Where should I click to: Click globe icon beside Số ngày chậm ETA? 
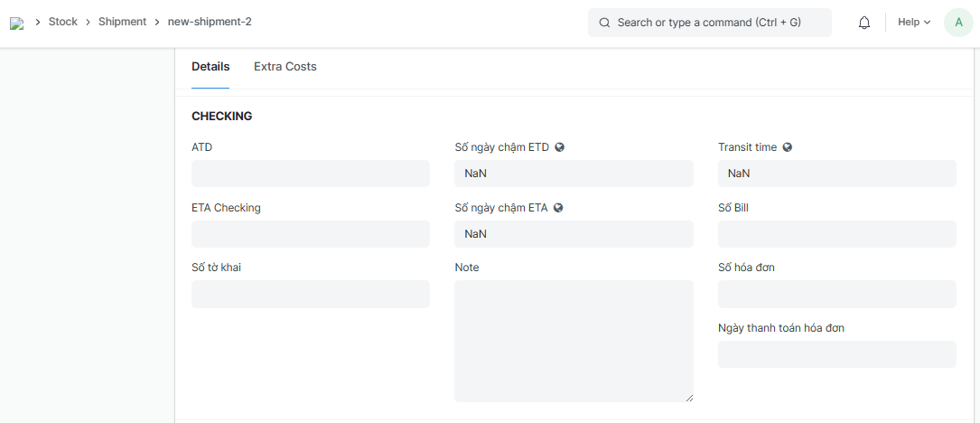[x=558, y=208]
